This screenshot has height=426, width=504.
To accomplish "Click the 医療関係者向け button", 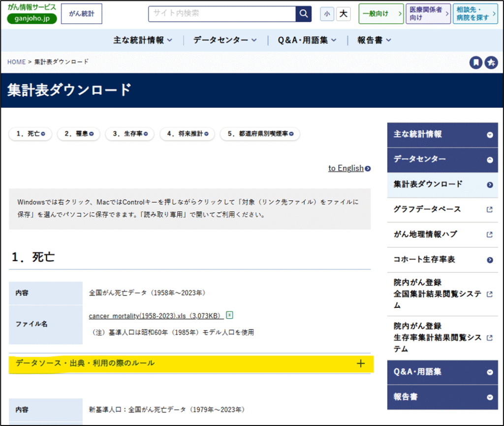I will pos(428,14).
